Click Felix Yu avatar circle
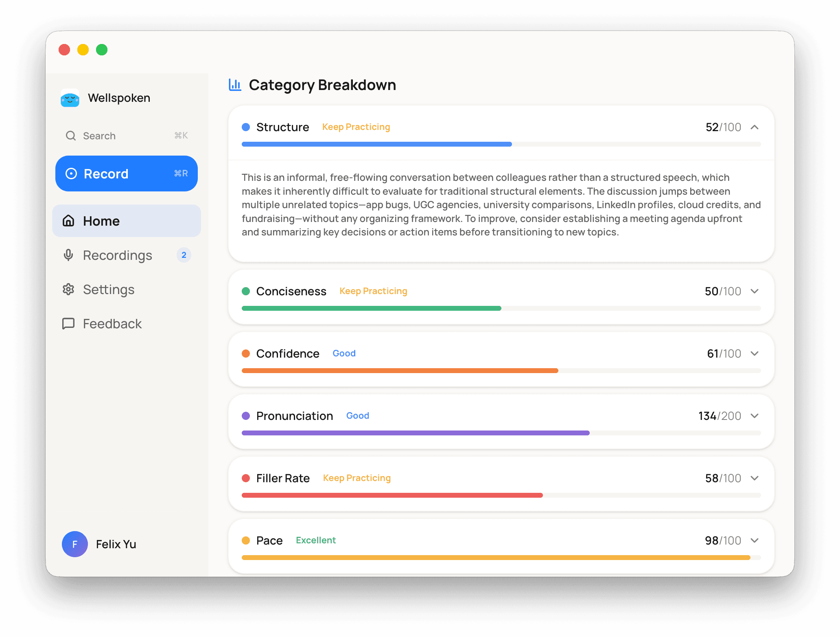 (75, 544)
